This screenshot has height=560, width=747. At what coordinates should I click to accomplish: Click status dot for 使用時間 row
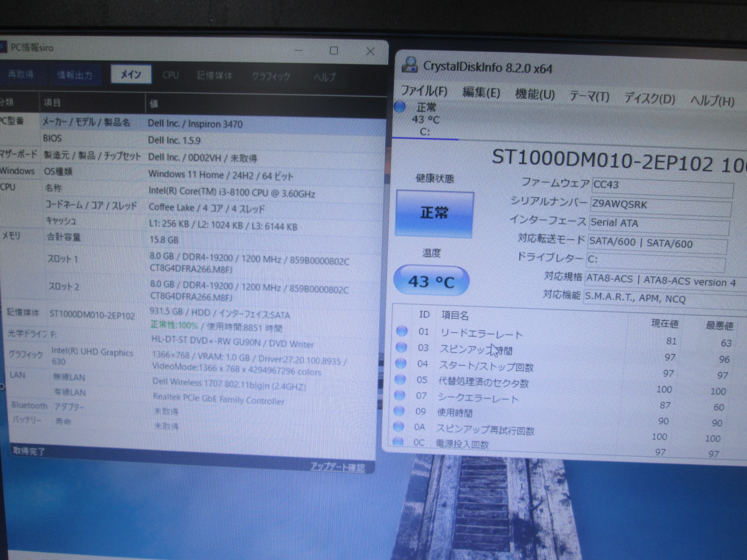(x=399, y=411)
